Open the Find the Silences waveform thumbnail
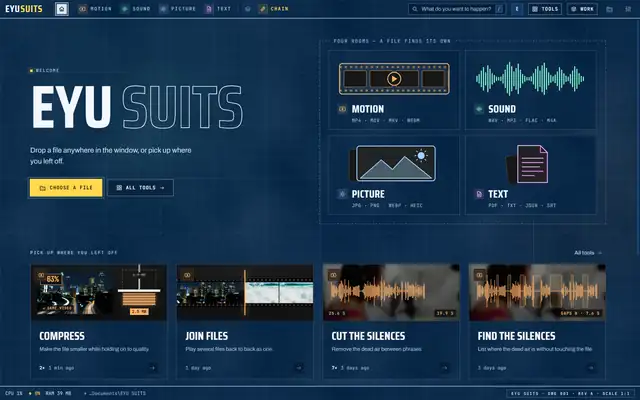The width and height of the screenshot is (640, 400). (537, 292)
